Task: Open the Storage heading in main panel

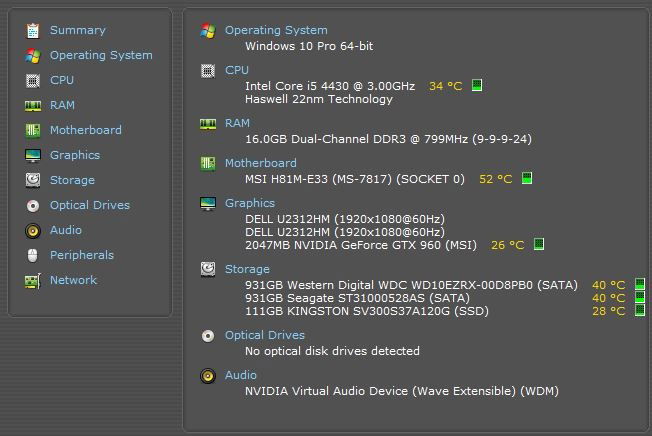Action: tap(247, 269)
